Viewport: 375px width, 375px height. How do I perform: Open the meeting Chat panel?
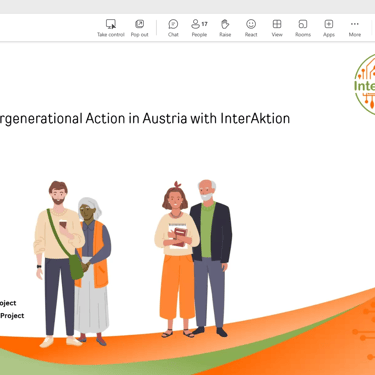coord(173,28)
